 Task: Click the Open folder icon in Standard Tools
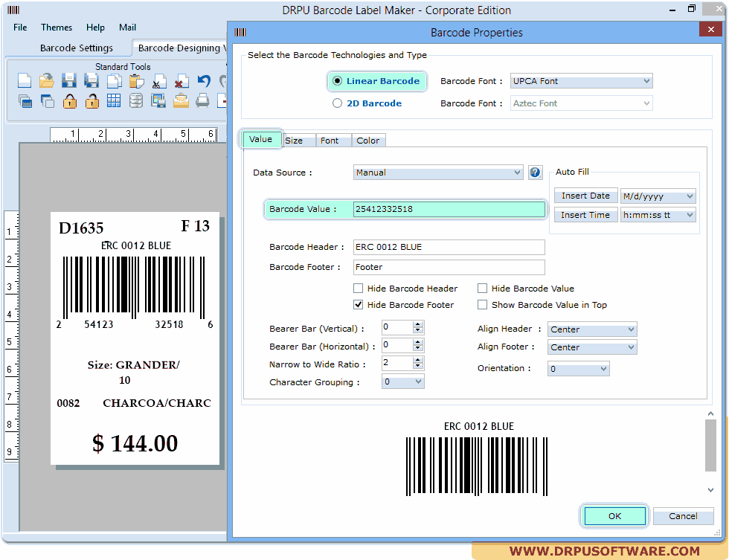click(x=46, y=81)
